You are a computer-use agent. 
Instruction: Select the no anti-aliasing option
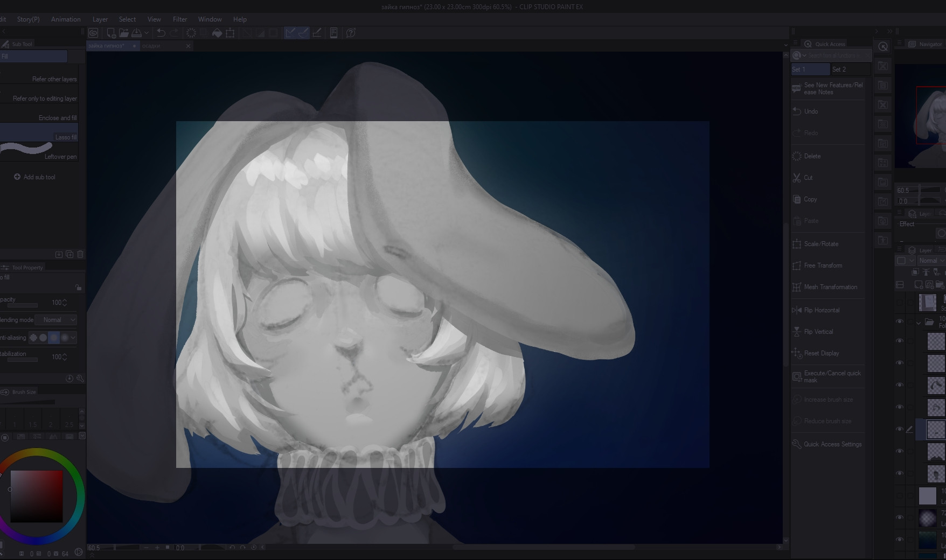click(33, 338)
